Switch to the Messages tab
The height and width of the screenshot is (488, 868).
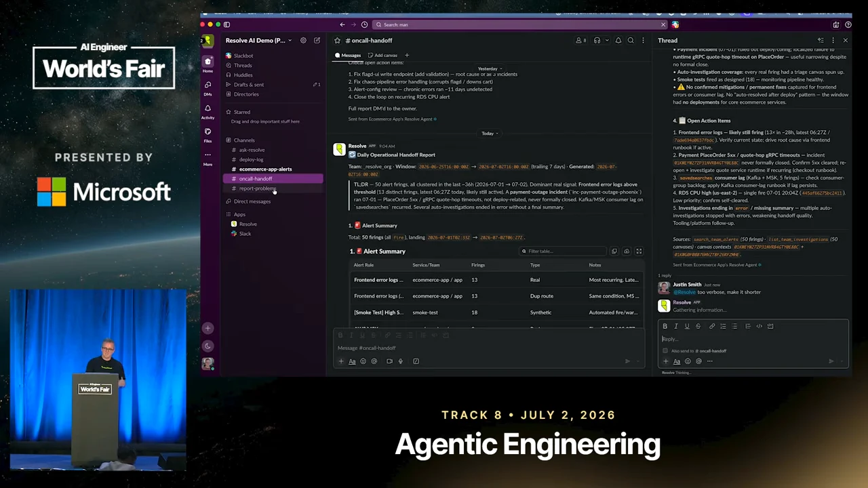[x=348, y=56]
